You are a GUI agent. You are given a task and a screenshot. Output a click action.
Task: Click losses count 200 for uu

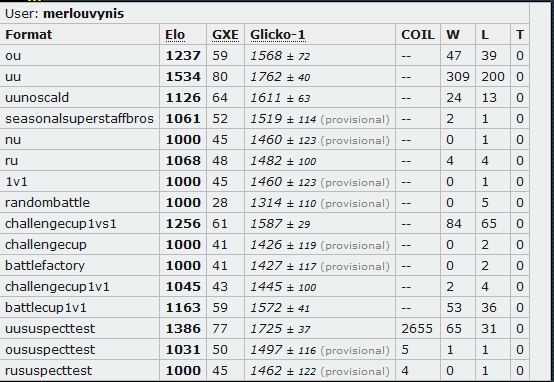(x=493, y=77)
